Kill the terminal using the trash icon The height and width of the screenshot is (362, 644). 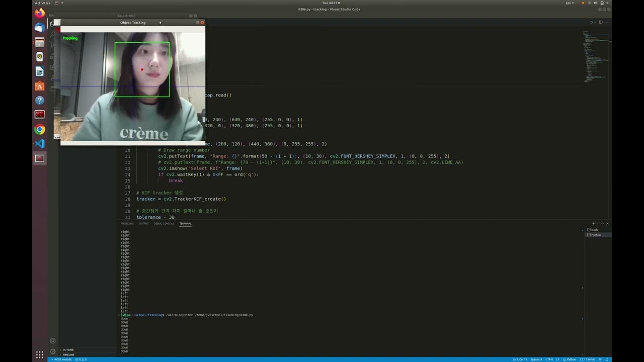pos(602,223)
